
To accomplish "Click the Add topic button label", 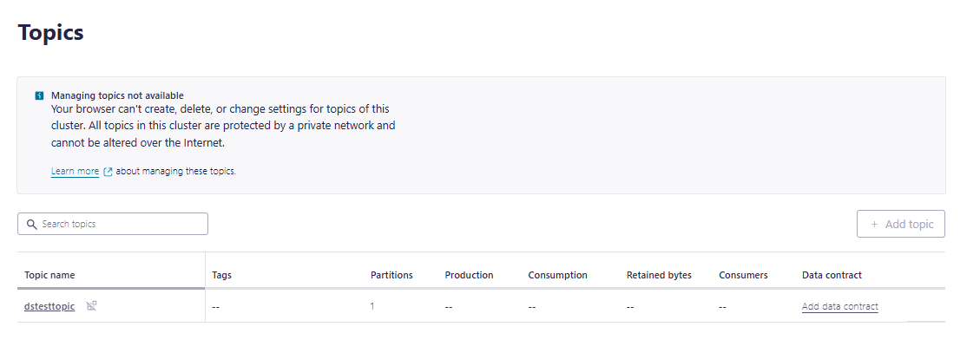I will [x=910, y=225].
